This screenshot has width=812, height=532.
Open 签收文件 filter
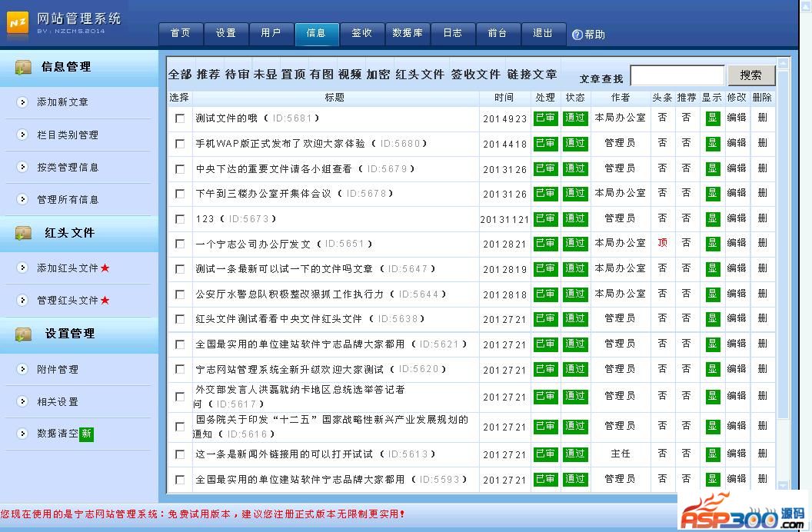pyautogui.click(x=475, y=75)
